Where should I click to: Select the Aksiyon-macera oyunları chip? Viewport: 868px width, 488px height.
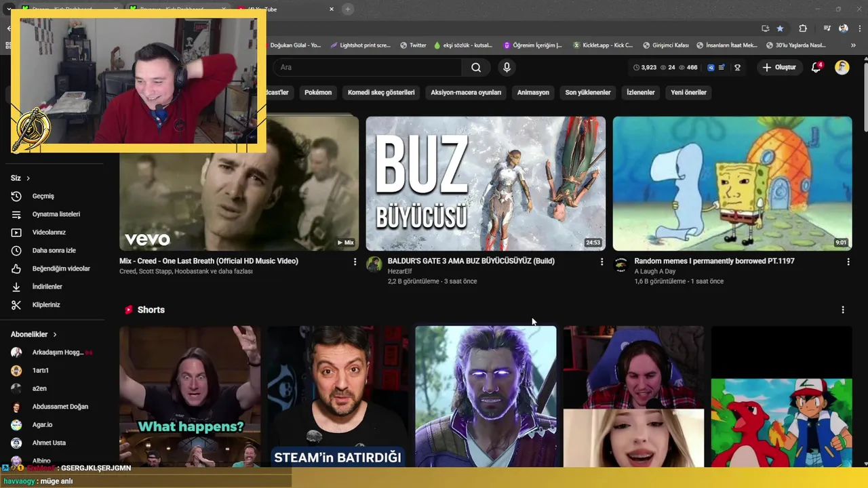coord(466,92)
